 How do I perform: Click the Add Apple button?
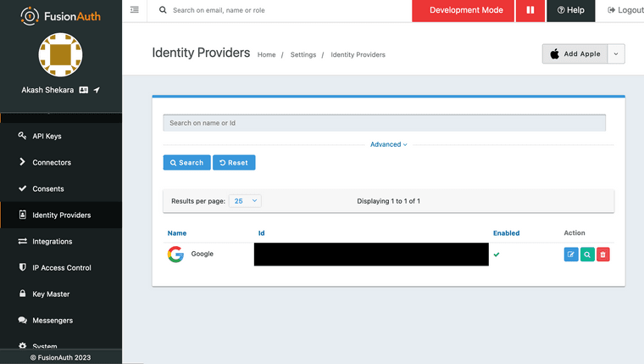[575, 54]
